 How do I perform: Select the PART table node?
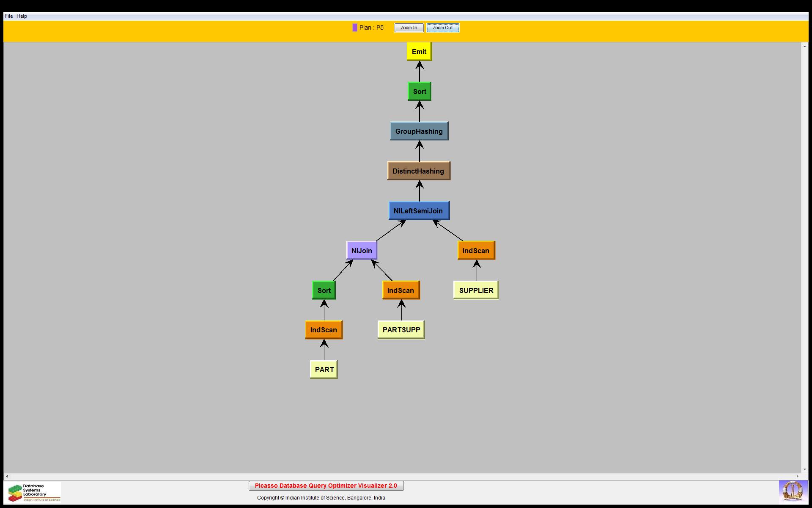[324, 370]
